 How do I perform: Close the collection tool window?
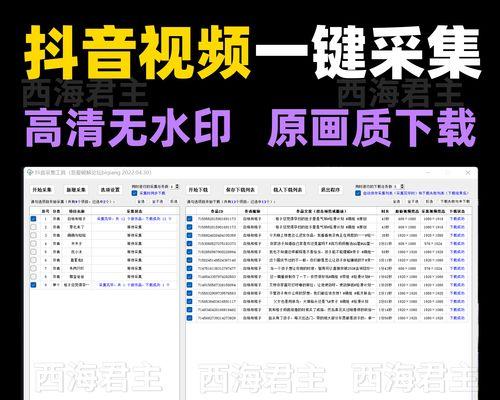tap(468, 172)
